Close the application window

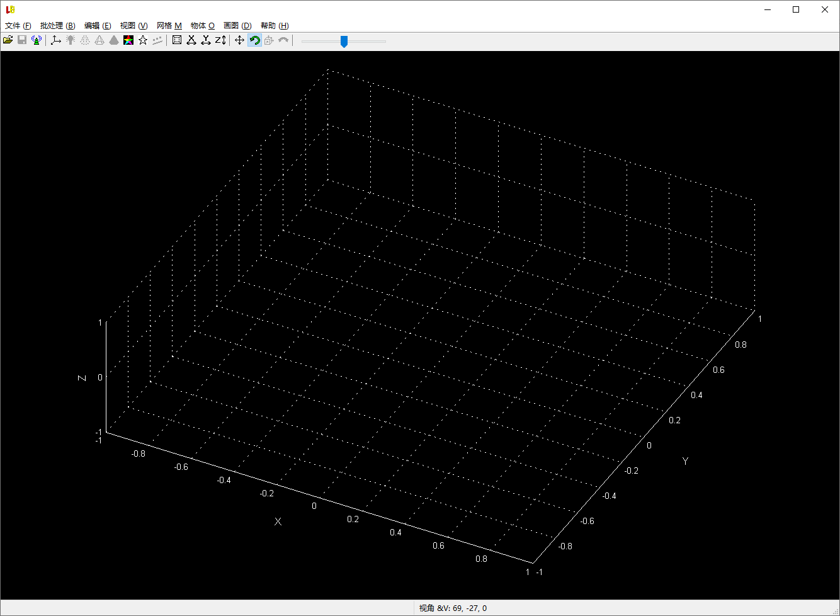click(x=825, y=9)
